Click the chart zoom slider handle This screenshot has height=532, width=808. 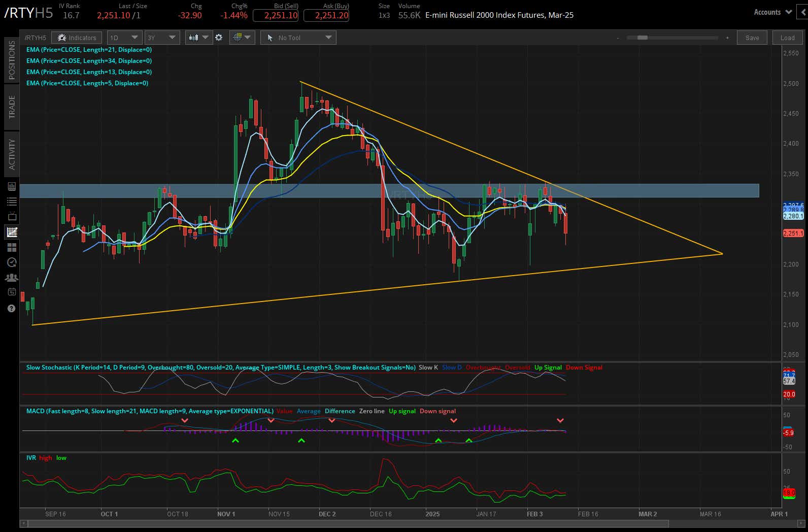[x=642, y=38]
